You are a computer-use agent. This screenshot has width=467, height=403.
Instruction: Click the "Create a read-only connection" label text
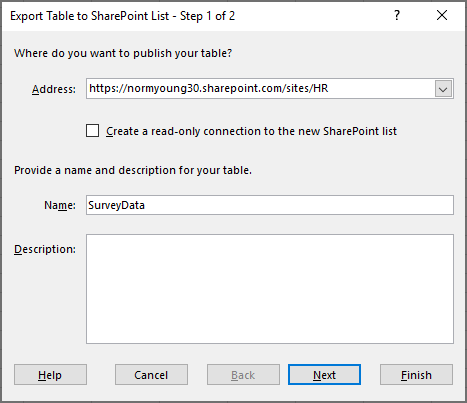click(251, 131)
